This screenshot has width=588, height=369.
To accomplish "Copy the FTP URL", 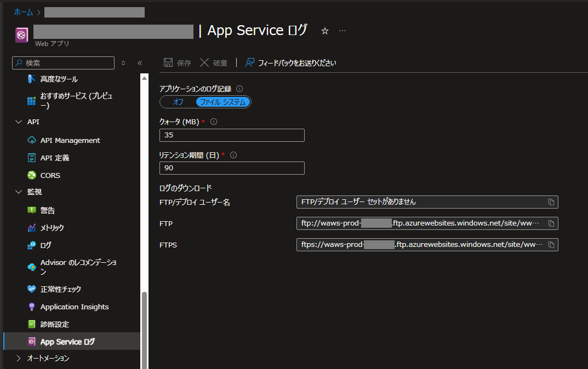I will [551, 223].
